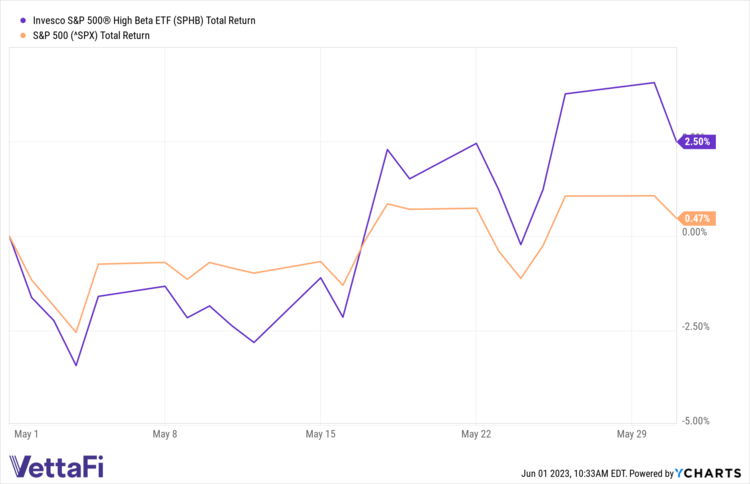This screenshot has width=750, height=484.
Task: Click the May 8 date label
Action: point(165,435)
